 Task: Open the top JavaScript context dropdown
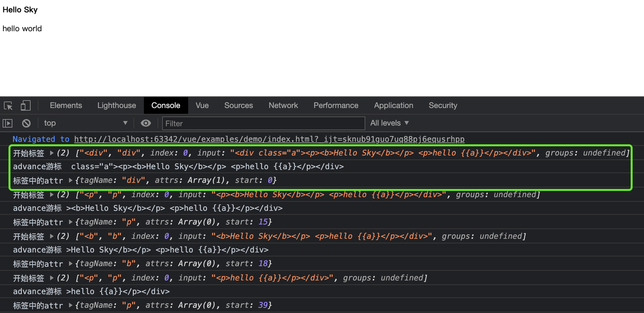(x=86, y=123)
